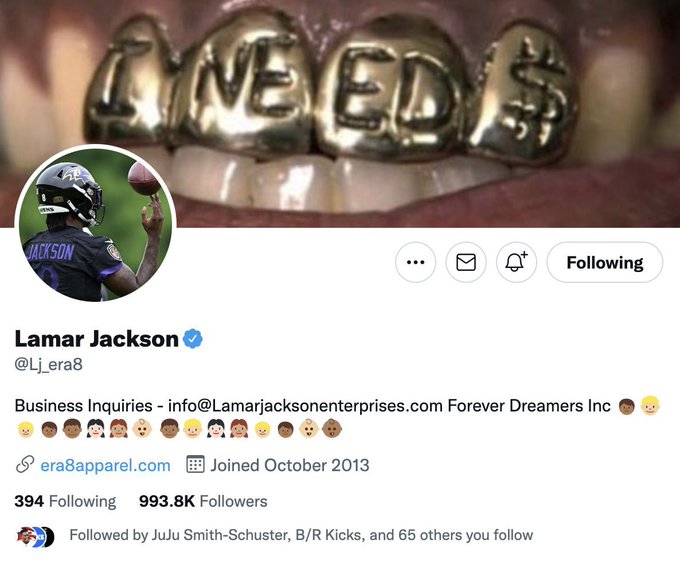Viewport: 680px width, 575px height.
Task: View the 394 Following list
Action: 65,501
